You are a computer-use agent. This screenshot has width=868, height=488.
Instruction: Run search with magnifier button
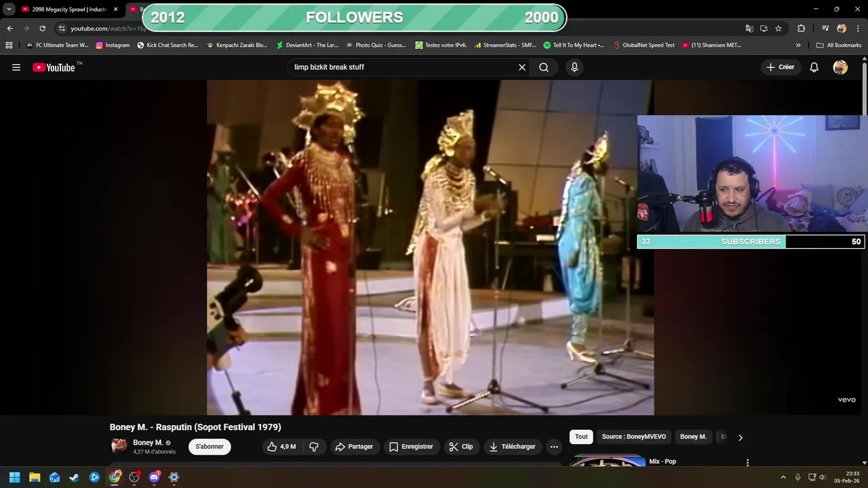point(544,67)
